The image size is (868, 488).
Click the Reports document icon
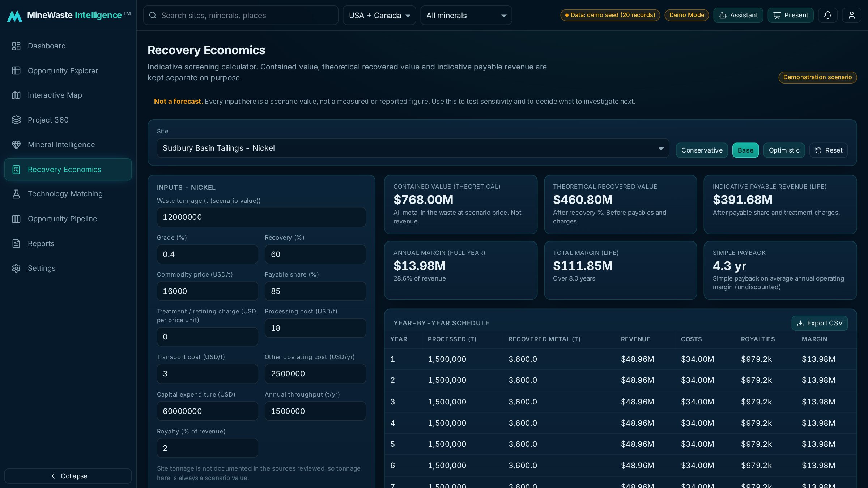(16, 243)
